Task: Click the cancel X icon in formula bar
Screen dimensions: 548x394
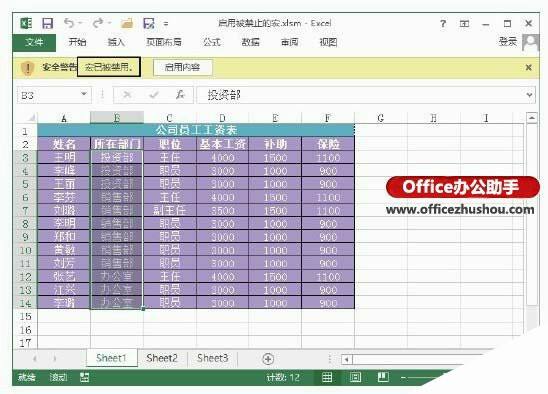Action: (127, 95)
